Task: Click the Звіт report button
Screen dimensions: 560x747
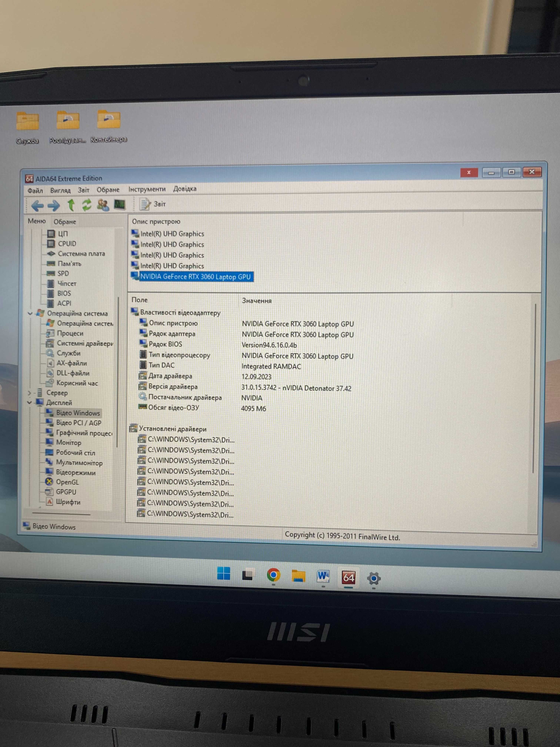Action: [153, 204]
